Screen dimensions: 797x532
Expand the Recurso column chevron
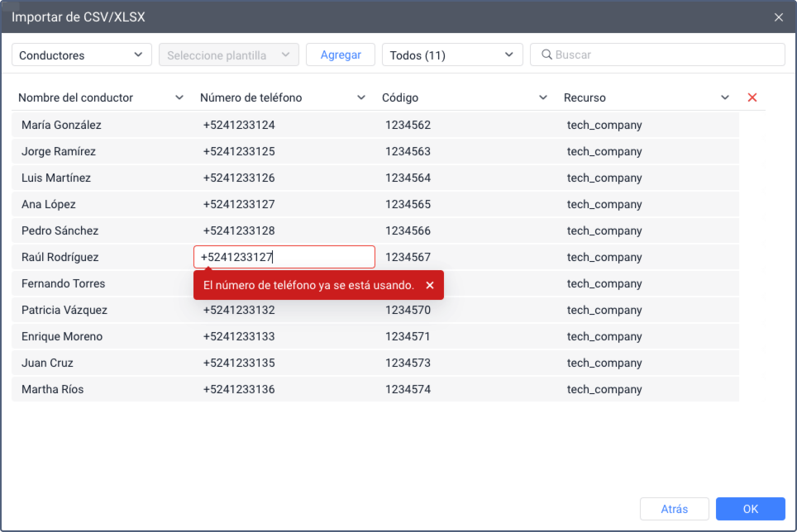[725, 97]
